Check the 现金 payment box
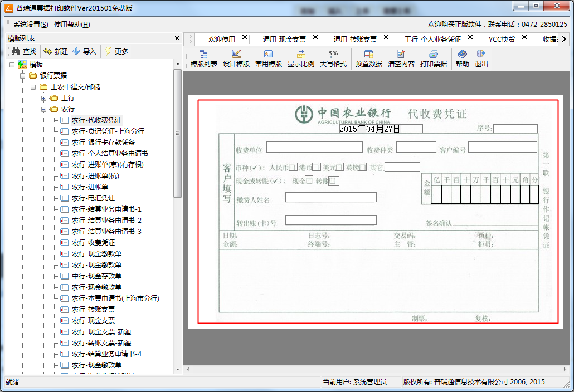Viewport: 574px width, 392px height. pyautogui.click(x=309, y=180)
